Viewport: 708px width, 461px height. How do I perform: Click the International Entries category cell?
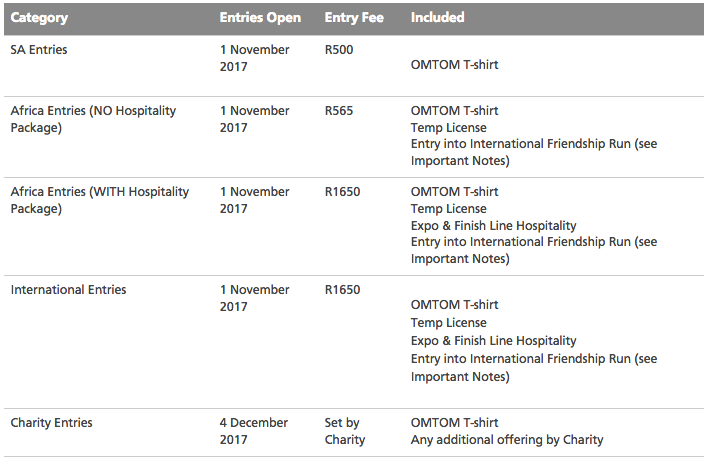[68, 290]
